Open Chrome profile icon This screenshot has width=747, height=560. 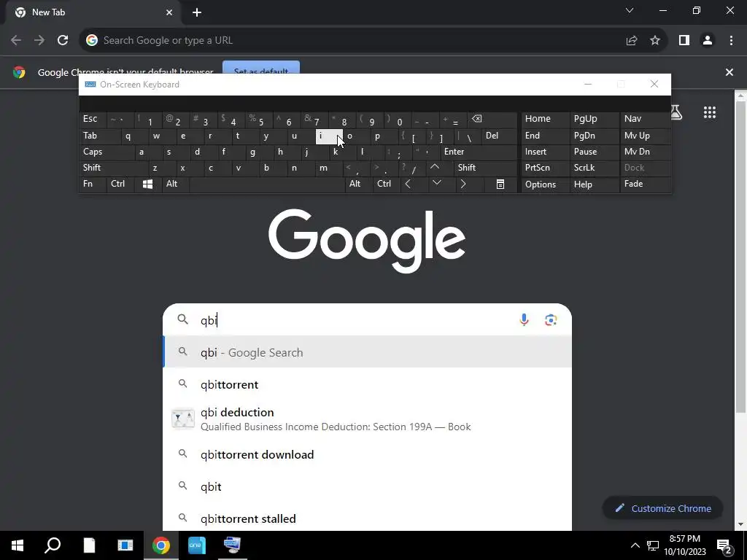[708, 41]
